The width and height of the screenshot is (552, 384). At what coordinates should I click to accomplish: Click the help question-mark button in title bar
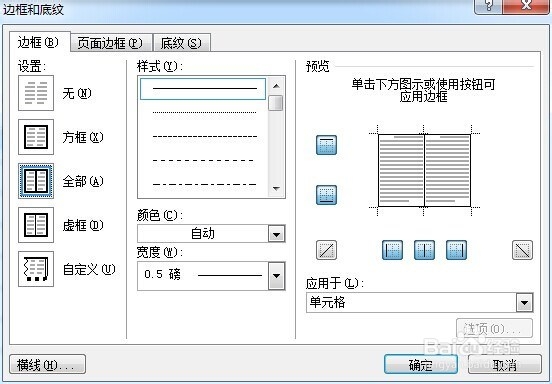pyautogui.click(x=489, y=6)
